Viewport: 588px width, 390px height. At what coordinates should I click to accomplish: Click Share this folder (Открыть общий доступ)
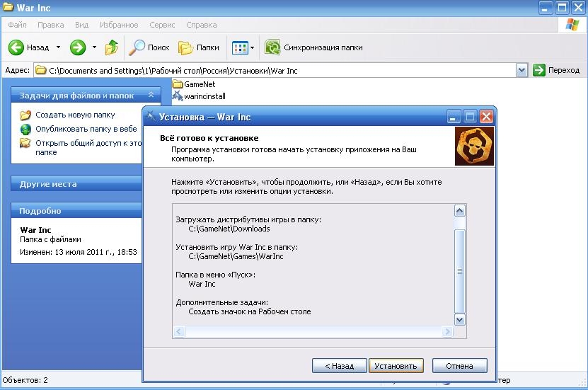pos(88,147)
